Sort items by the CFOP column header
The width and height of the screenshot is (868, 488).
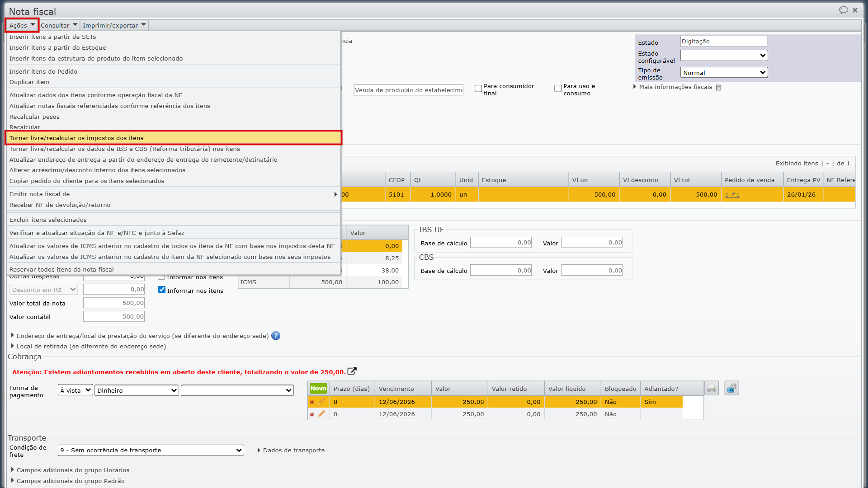pyautogui.click(x=397, y=180)
